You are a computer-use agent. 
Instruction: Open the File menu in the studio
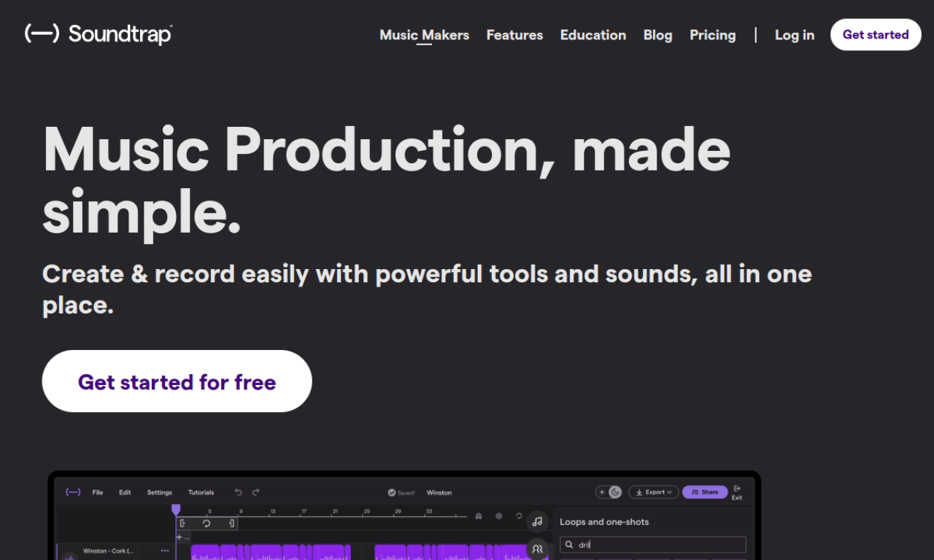(x=98, y=492)
